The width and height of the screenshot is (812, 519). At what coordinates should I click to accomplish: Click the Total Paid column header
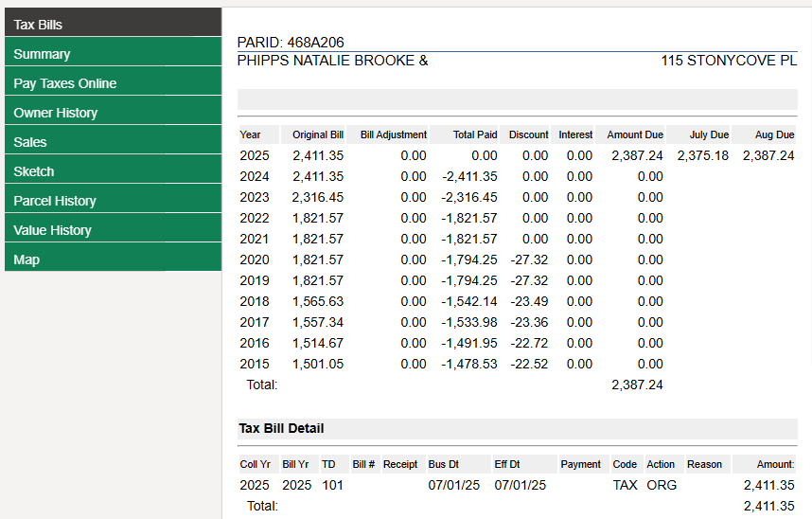(475, 134)
